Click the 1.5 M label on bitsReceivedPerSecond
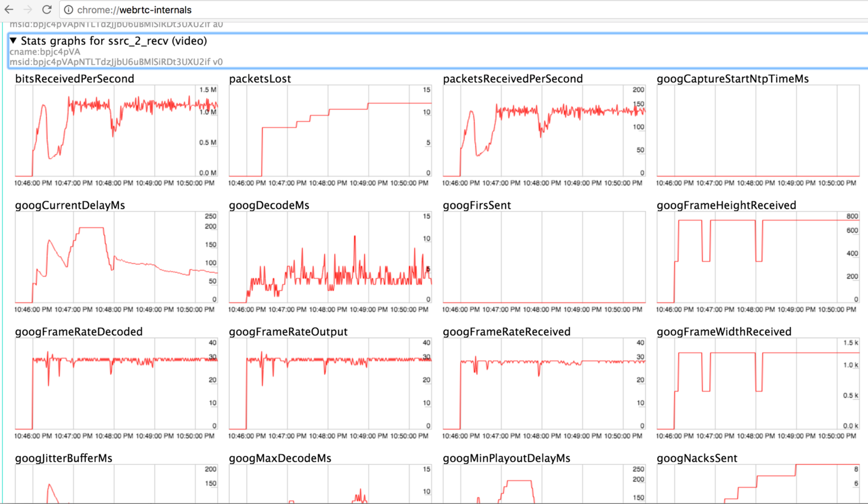 207,90
